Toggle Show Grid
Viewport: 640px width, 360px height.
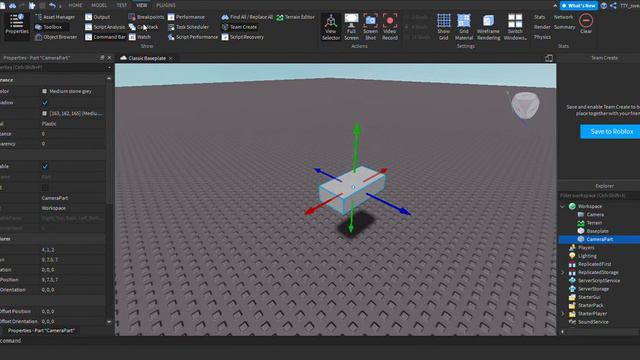(444, 27)
